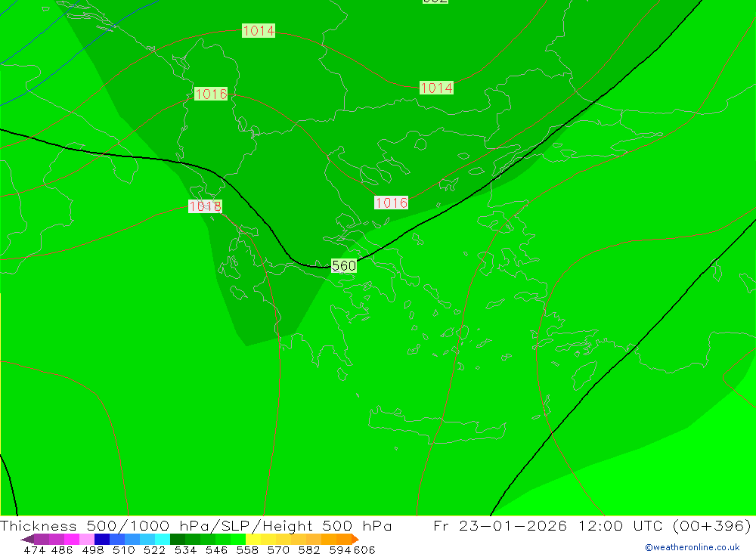Image resolution: width=756 pixels, height=554 pixels.
Task: Click the cyan legend swatch
Action: click(163, 539)
